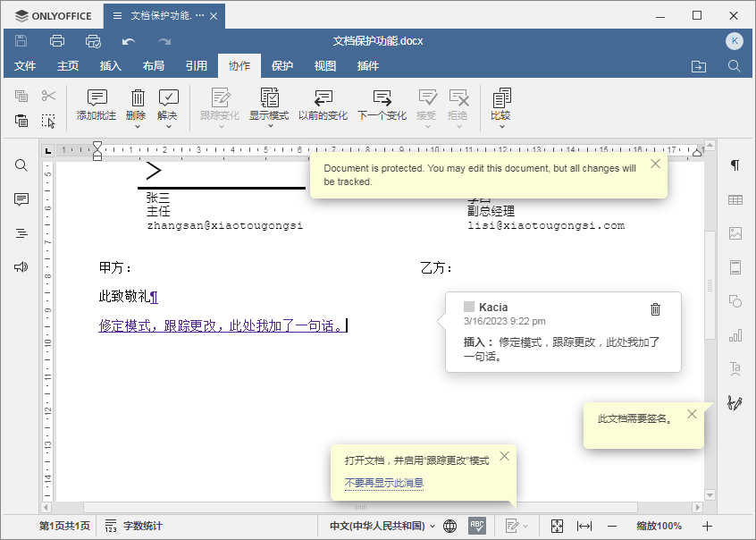The image size is (756, 540).
Task: Click Fit to Page icon in status bar
Action: tap(557, 526)
